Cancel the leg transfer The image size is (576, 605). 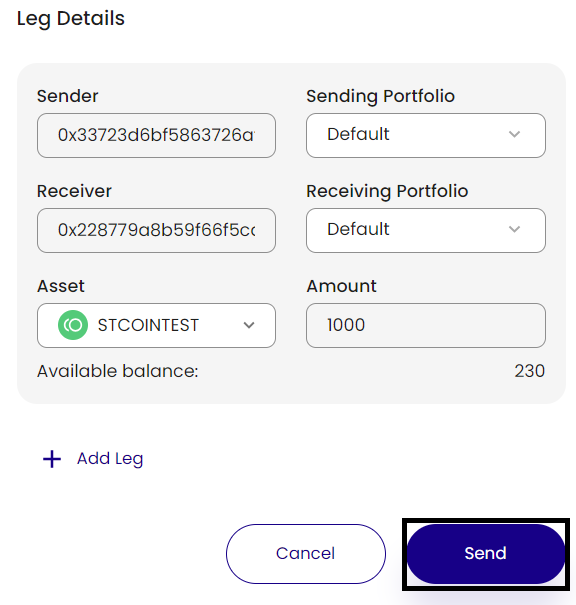tap(306, 554)
